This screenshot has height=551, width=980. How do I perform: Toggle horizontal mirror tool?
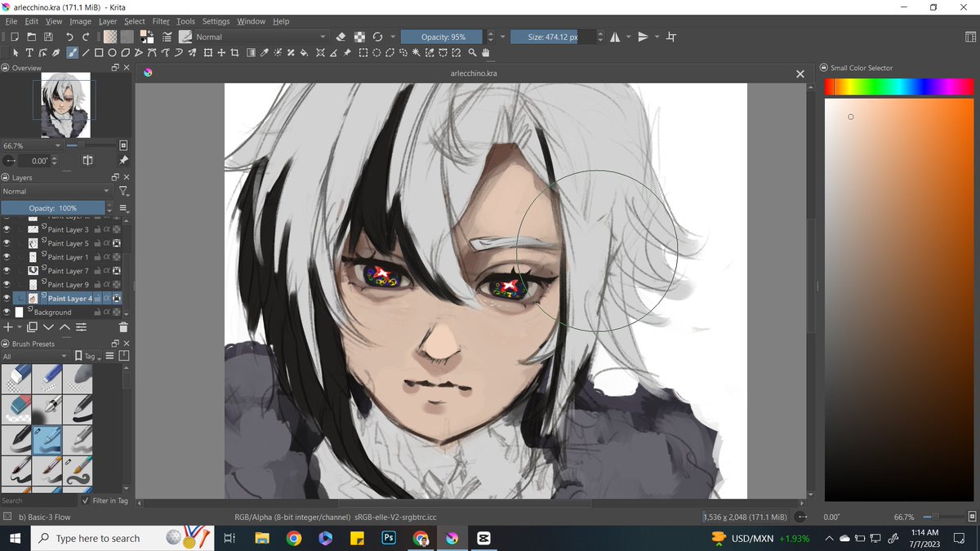pyautogui.click(x=615, y=37)
